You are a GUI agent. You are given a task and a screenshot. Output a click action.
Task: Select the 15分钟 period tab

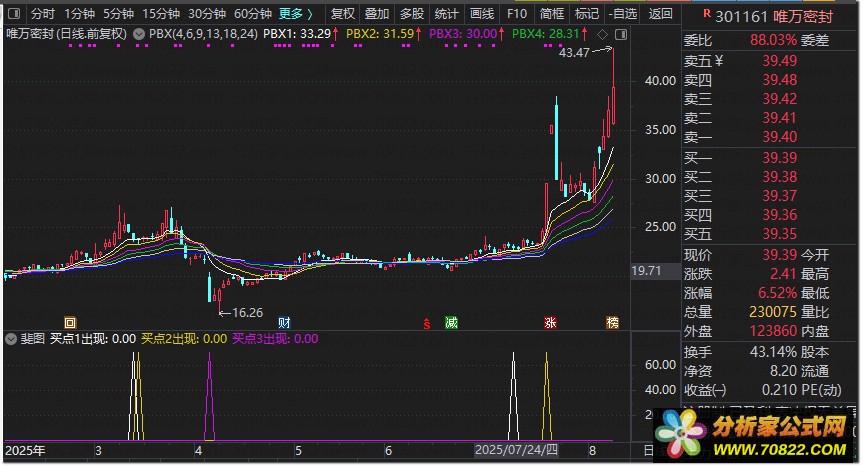coord(161,14)
